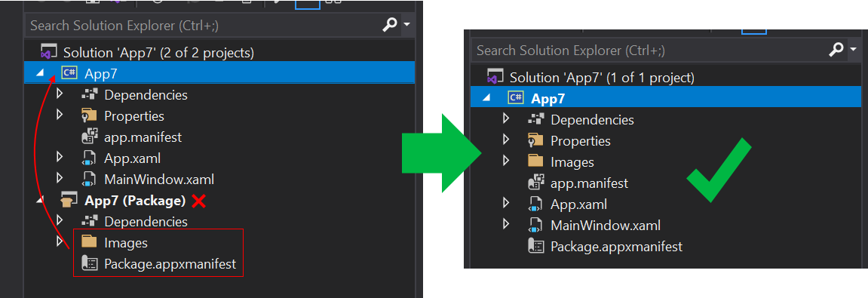Select "app.manifest" label in the right panel
Screen dimensions: 868x298
(x=589, y=183)
